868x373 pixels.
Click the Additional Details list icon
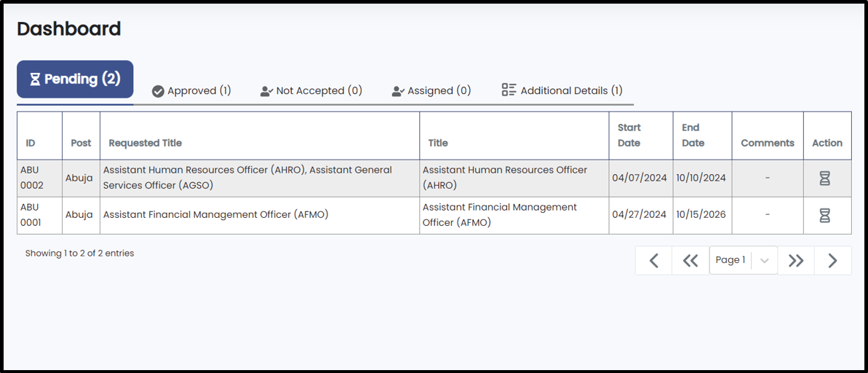pyautogui.click(x=509, y=90)
